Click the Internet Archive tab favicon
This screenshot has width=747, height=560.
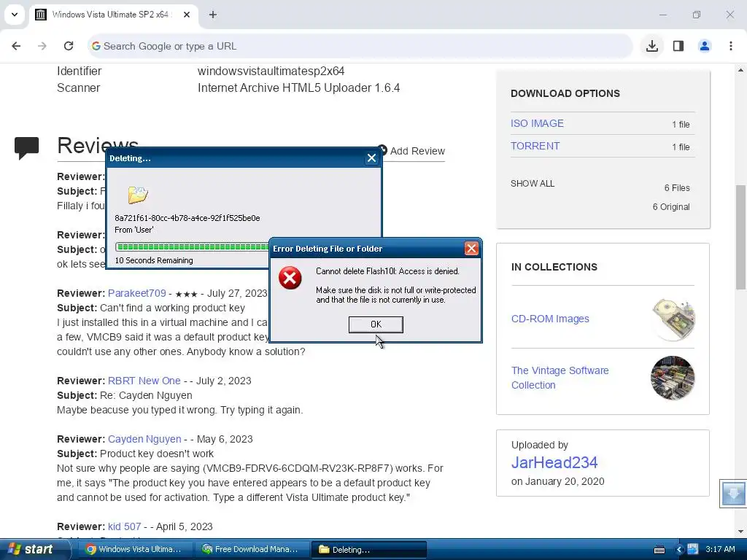pos(41,15)
